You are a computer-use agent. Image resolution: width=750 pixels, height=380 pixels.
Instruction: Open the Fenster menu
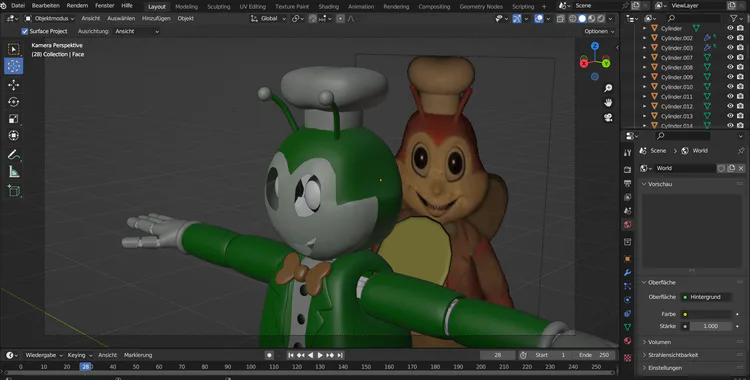pos(105,6)
